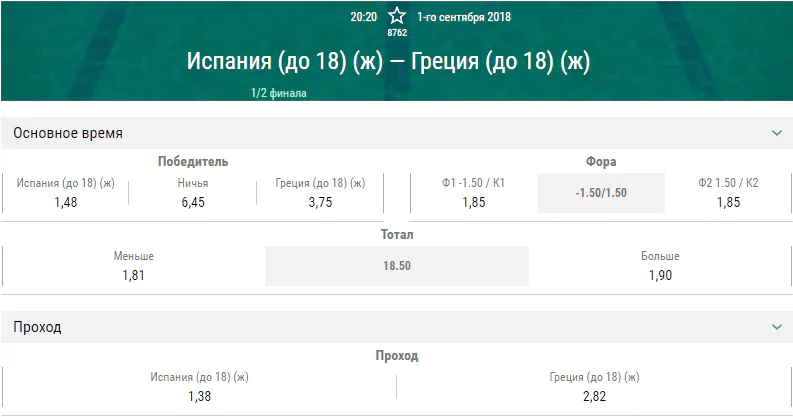Collapse the Проход section chevron
The image size is (793, 417).
(x=777, y=327)
